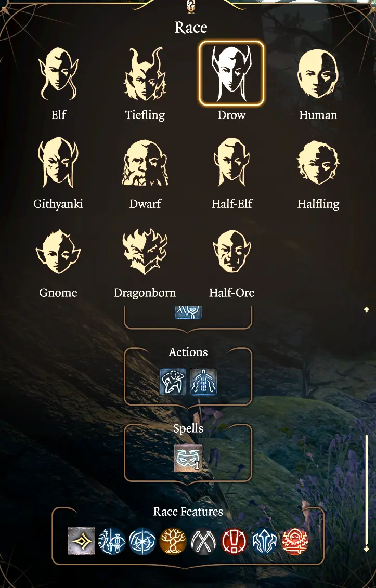Screen dimensions: 376x588
Task: Click the lower vertical scrollbar track
Action: pyautogui.click(x=367, y=490)
